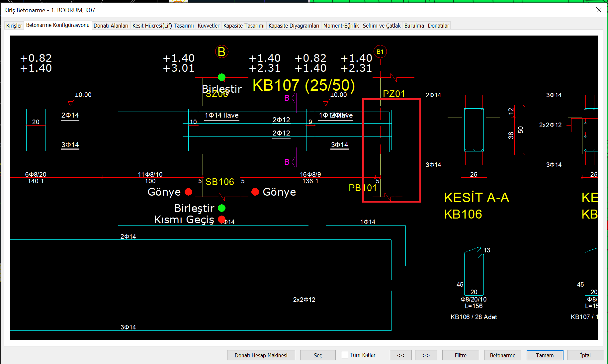
Task: Click the 11Φ8/10 stirrup label
Action: [x=150, y=174]
